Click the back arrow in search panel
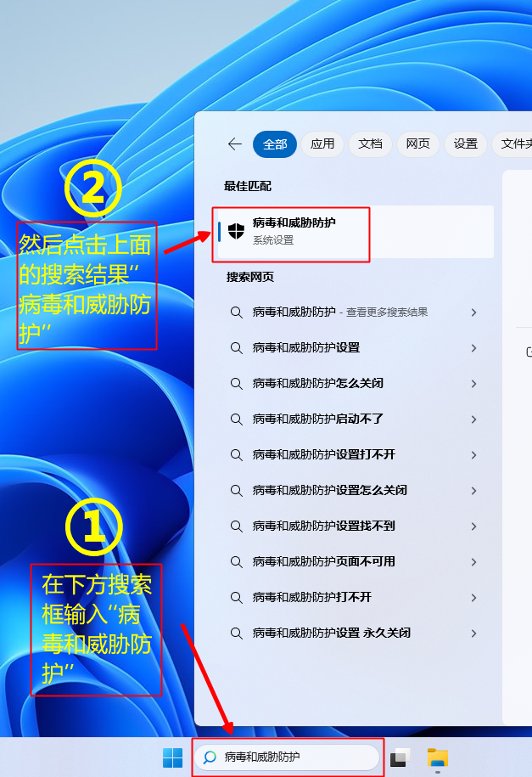The width and height of the screenshot is (532, 777). click(235, 144)
